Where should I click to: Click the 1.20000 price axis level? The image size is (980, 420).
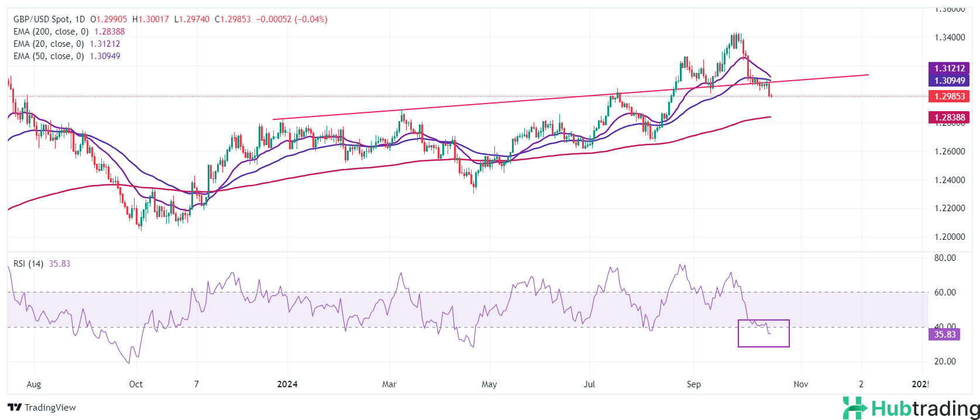(949, 237)
